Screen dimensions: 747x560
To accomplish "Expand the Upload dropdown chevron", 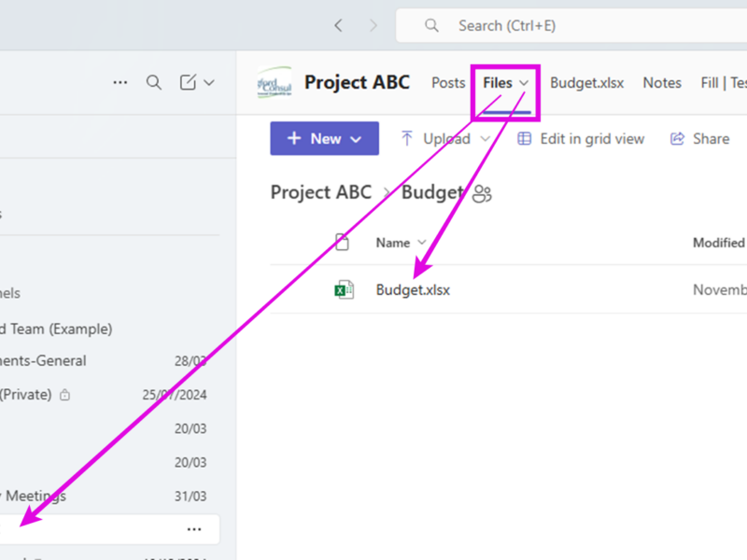I will tap(485, 138).
